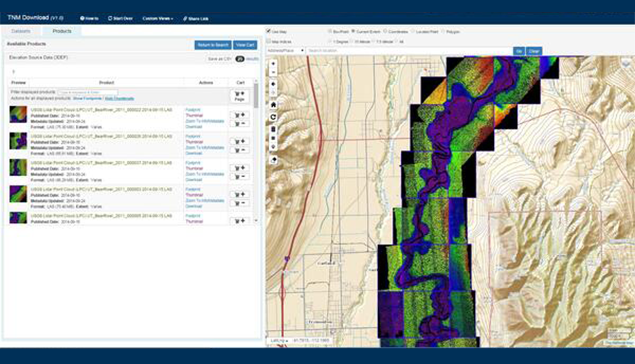Select the Polygon radio option
The width and height of the screenshot is (635, 364).
443,32
